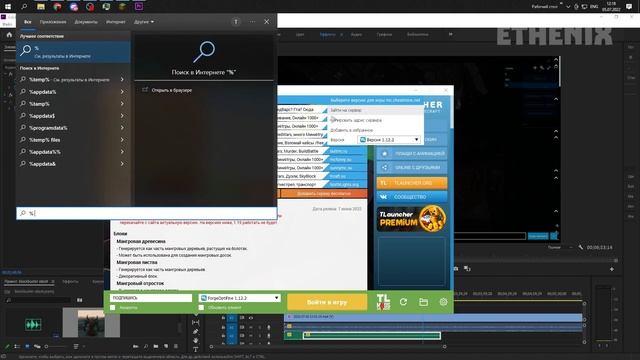Click the TLauncher refresh icon
This screenshot has height=360, width=640.
click(403, 302)
